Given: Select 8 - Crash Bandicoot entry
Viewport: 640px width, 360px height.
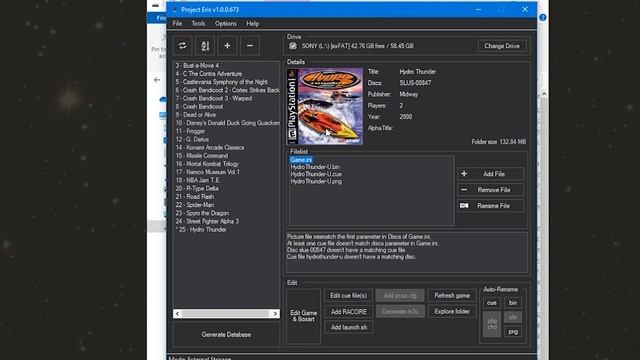Looking at the screenshot, I should tap(199, 107).
